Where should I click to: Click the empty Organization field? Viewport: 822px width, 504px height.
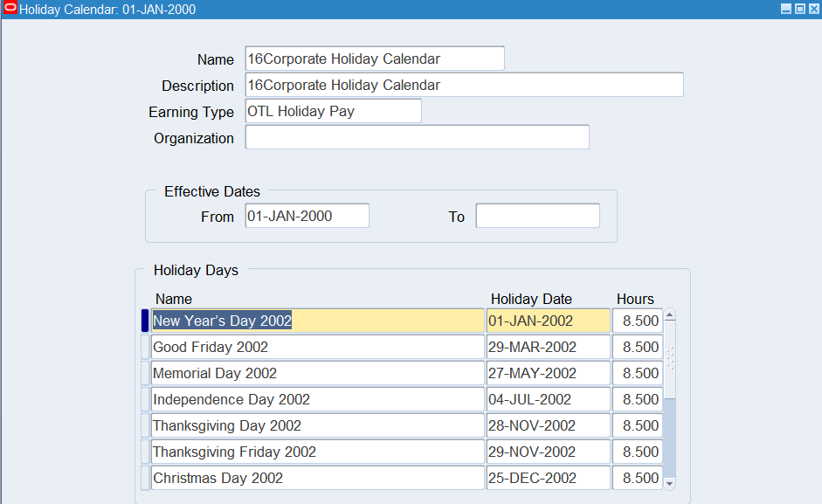point(417,138)
